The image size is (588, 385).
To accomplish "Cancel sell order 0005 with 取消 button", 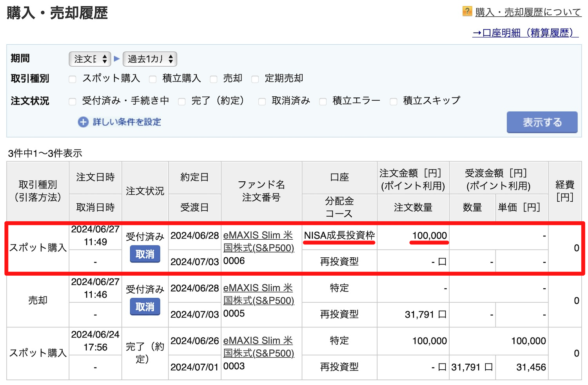I will click(145, 307).
